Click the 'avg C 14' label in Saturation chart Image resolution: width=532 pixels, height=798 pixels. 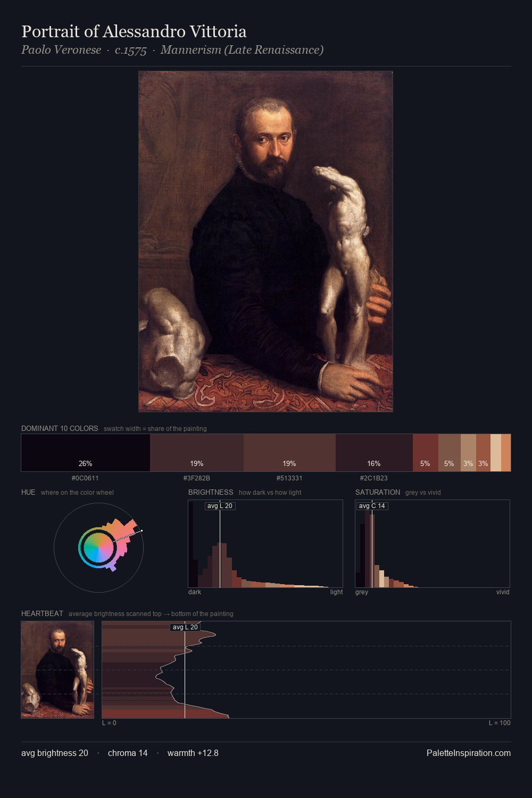coord(372,506)
